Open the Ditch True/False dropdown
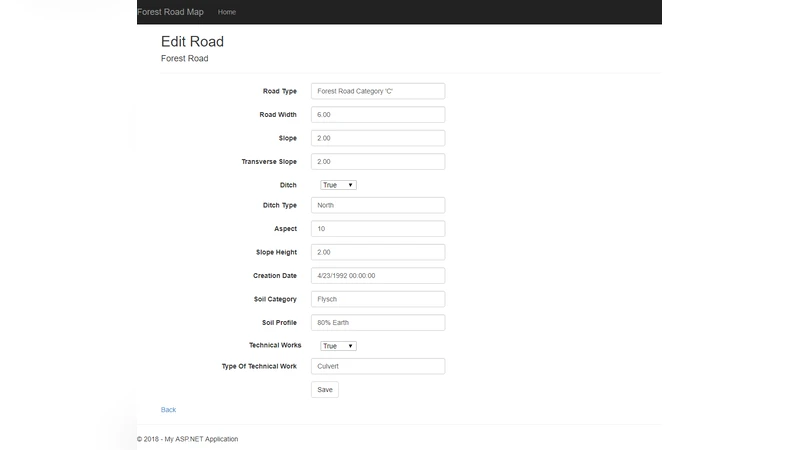 (338, 185)
